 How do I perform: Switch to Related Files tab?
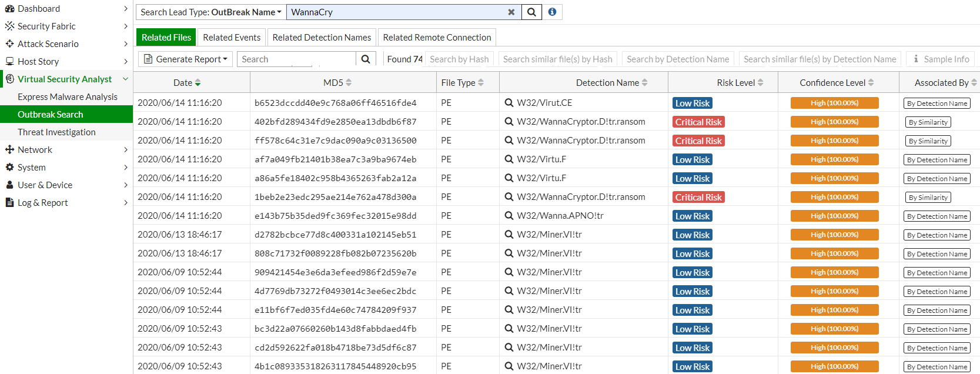[166, 38]
